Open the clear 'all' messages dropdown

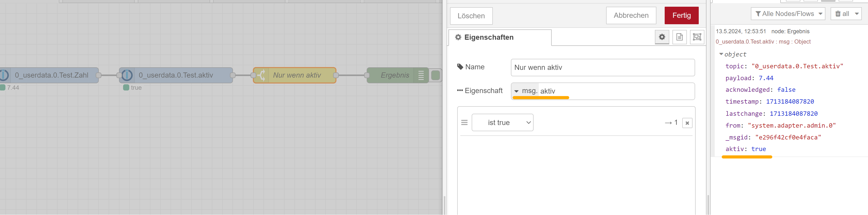857,14
